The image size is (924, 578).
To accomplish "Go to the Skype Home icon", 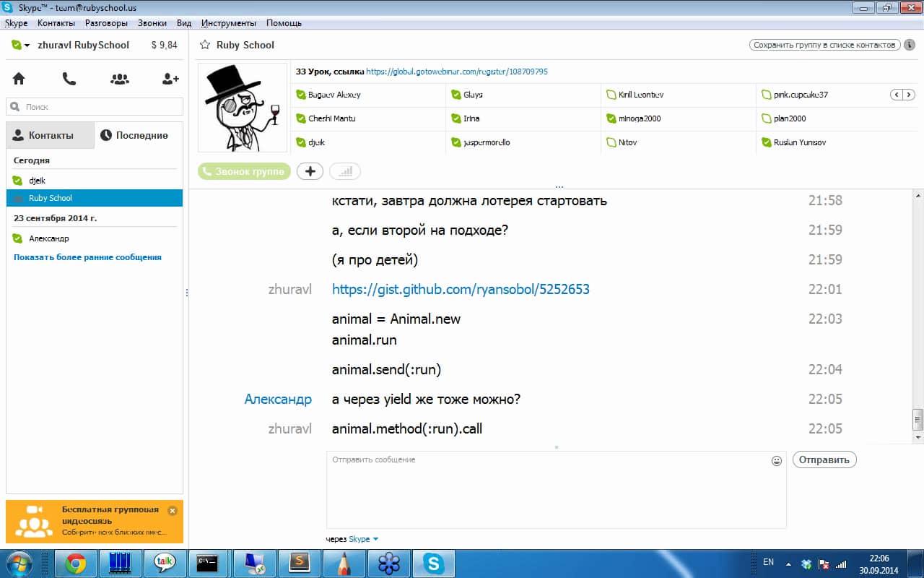I will click(19, 79).
